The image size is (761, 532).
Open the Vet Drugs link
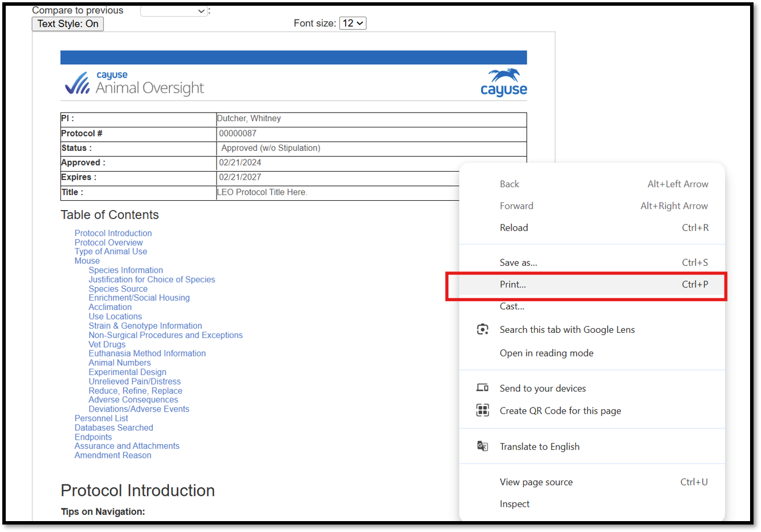point(107,344)
